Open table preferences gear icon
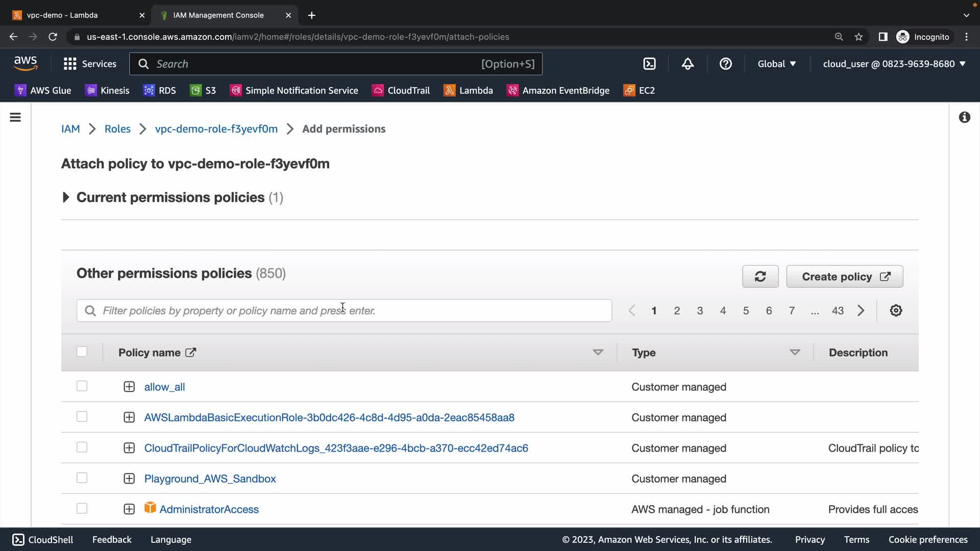The image size is (980, 551). (896, 311)
